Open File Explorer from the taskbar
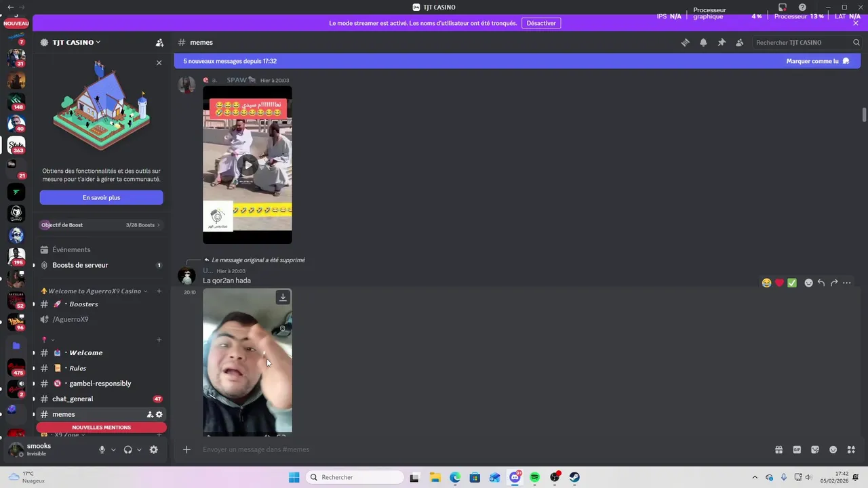Screen dimensions: 868x488 (x=435, y=477)
